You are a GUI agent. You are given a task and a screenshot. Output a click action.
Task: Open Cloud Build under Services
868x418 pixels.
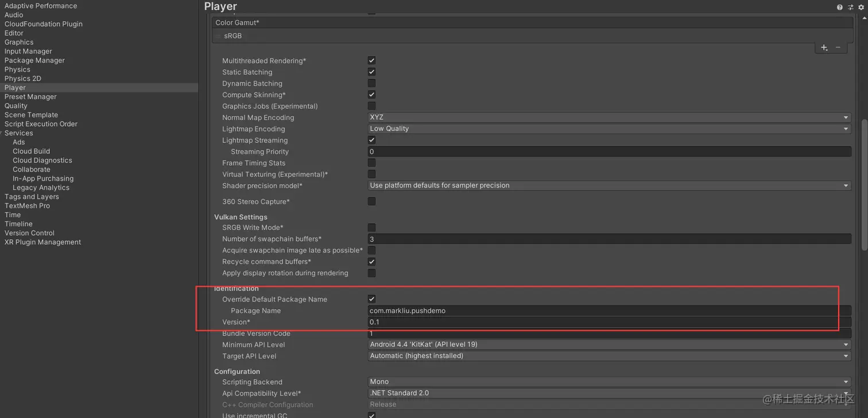(x=32, y=151)
